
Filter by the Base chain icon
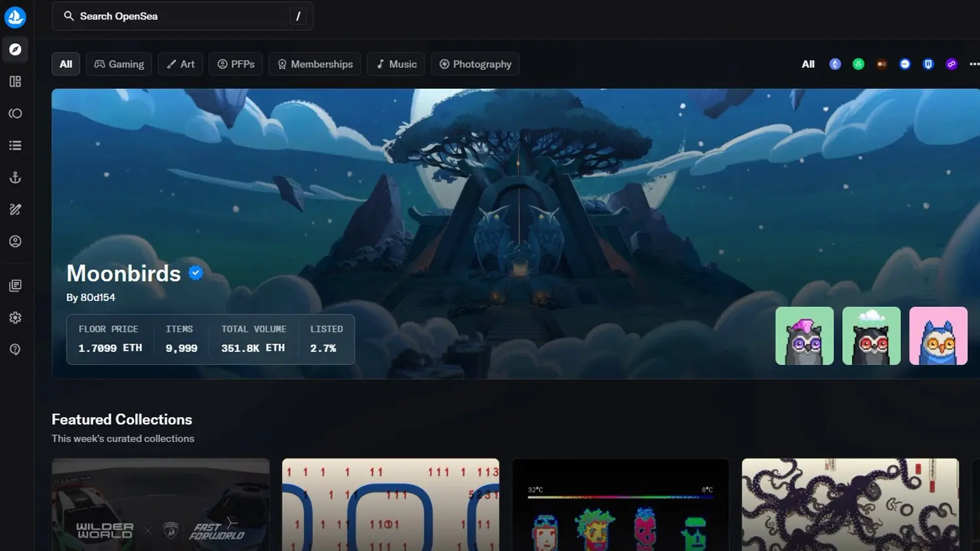pos(905,64)
